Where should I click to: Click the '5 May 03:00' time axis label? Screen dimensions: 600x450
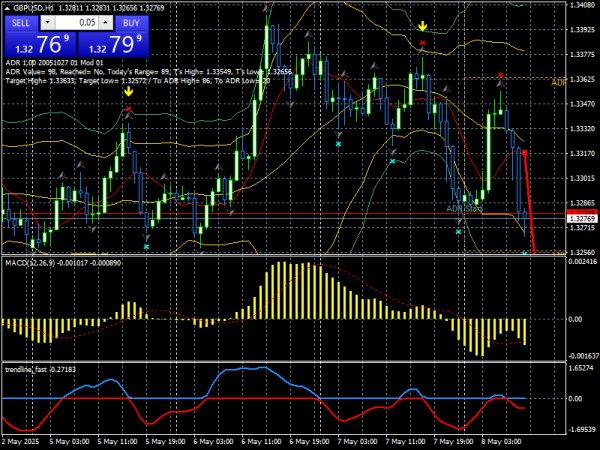[70, 442]
